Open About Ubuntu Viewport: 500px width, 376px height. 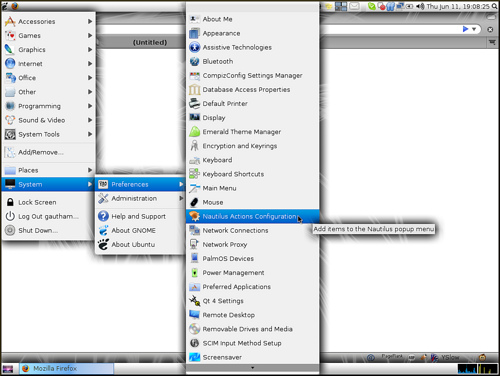[x=141, y=244]
